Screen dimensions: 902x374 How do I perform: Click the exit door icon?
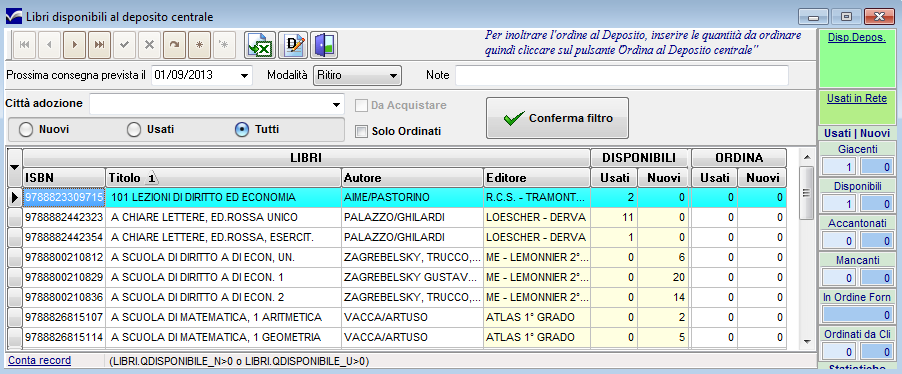(x=324, y=45)
